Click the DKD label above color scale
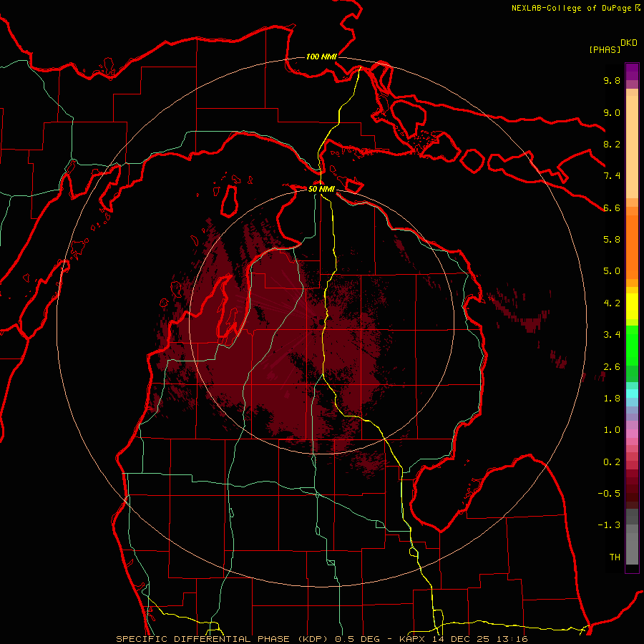 coord(629,43)
